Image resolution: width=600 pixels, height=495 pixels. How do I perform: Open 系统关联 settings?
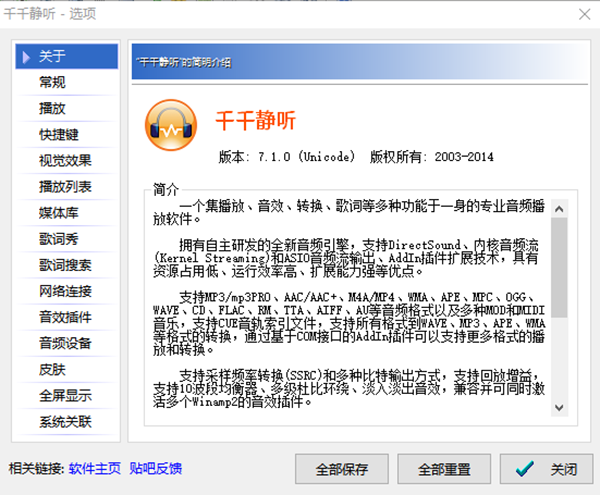tap(65, 421)
